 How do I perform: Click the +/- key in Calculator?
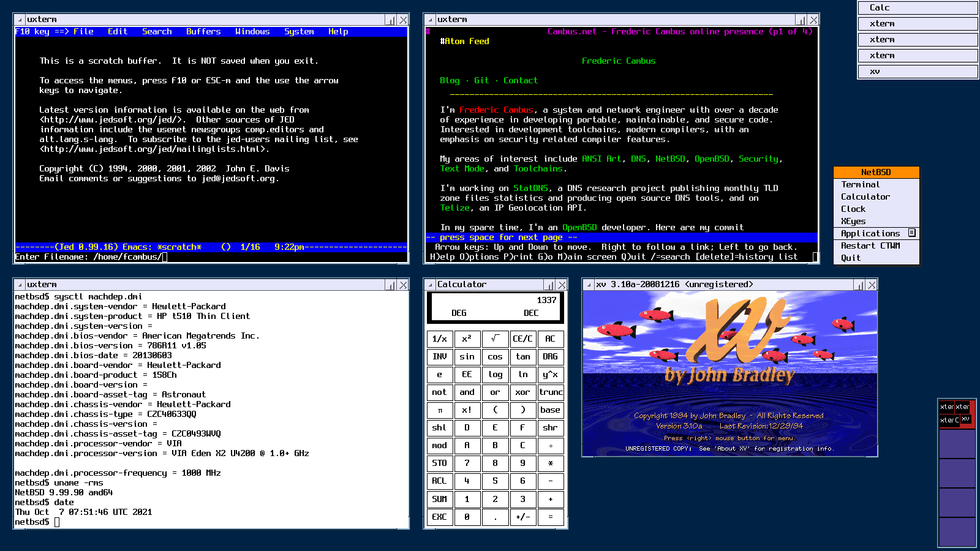(x=522, y=517)
